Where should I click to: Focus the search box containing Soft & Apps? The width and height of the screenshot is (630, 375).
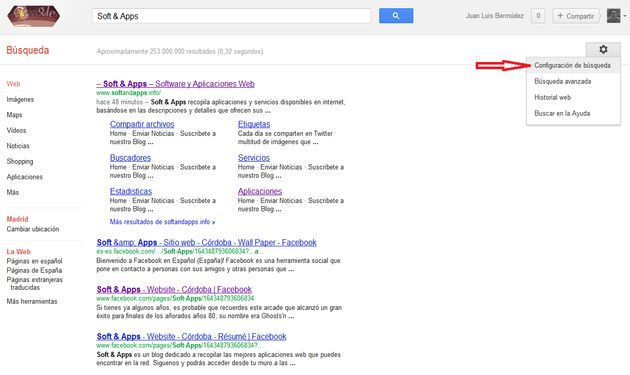(x=231, y=16)
